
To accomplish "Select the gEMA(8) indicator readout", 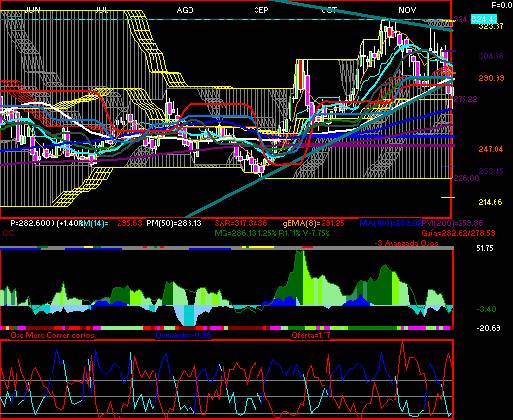I will coord(314,223).
